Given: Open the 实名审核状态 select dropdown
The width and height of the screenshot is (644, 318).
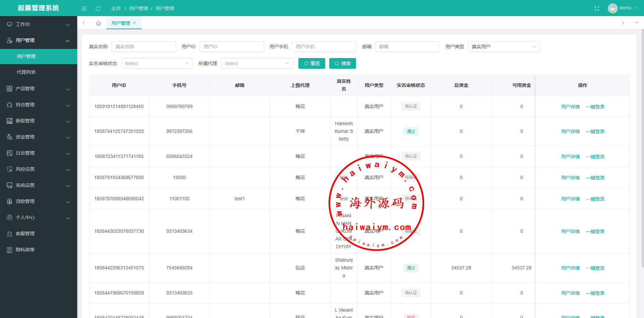Looking at the screenshot, I should coord(157,63).
